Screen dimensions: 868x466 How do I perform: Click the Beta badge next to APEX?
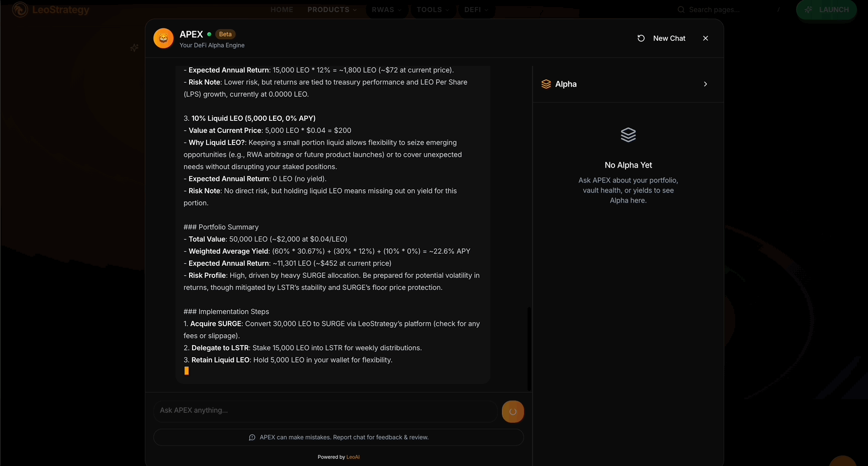pos(225,34)
